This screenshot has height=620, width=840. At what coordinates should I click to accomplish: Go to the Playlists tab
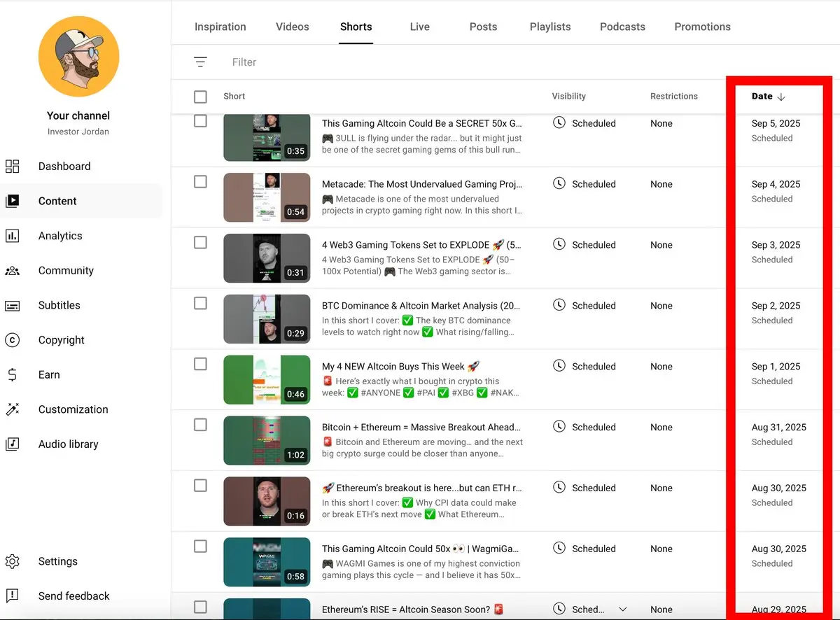550,27
